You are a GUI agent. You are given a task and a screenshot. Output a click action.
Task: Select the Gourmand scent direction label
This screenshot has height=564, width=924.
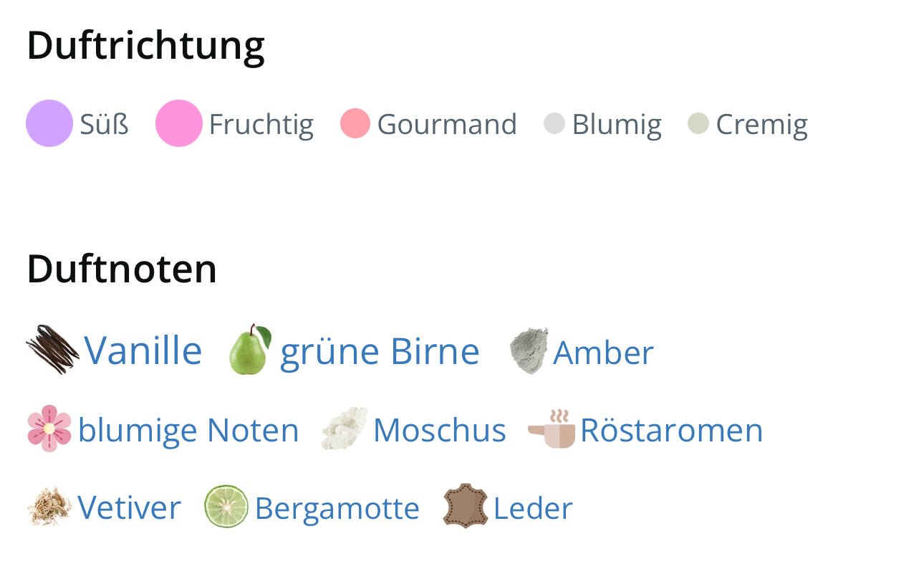click(446, 124)
